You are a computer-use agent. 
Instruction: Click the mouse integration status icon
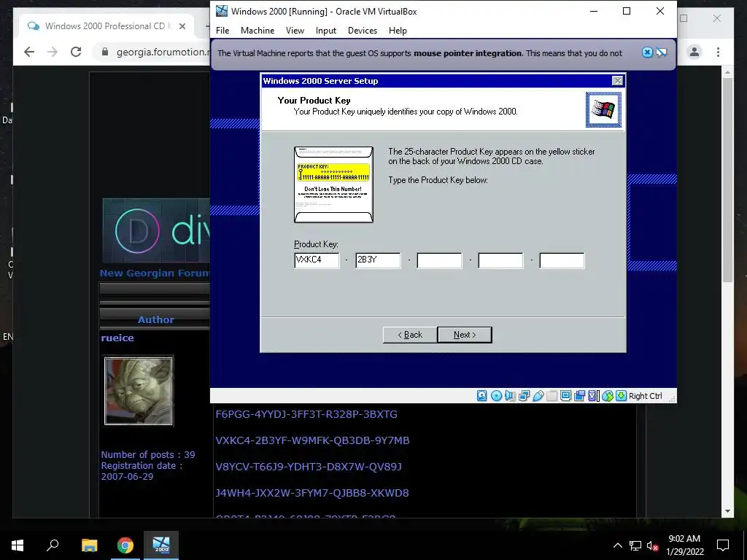click(608, 396)
